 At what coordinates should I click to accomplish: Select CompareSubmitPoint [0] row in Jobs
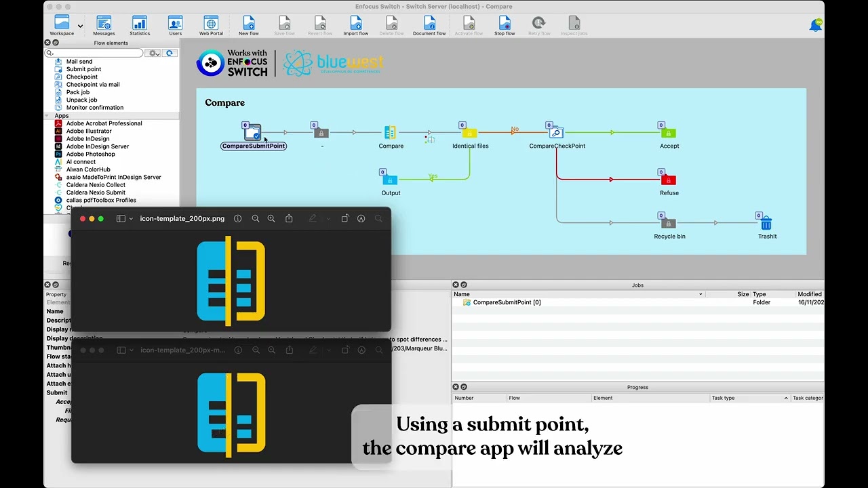click(x=637, y=302)
